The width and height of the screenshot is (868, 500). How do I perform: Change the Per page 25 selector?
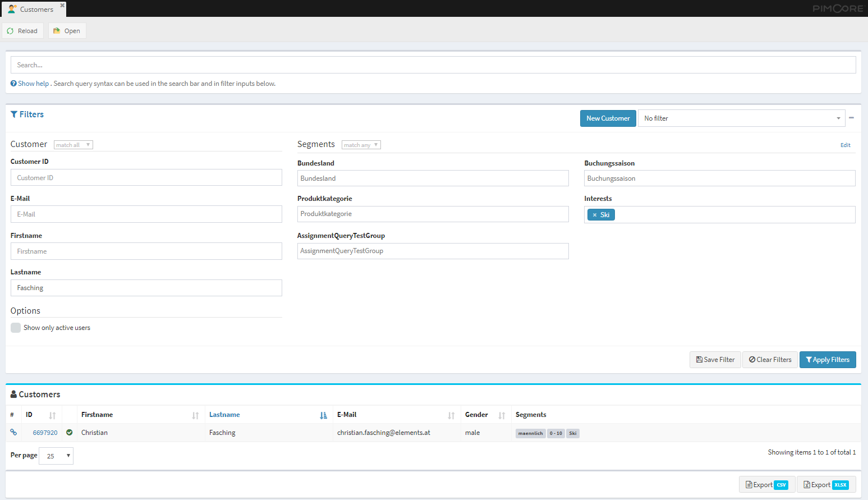point(56,456)
